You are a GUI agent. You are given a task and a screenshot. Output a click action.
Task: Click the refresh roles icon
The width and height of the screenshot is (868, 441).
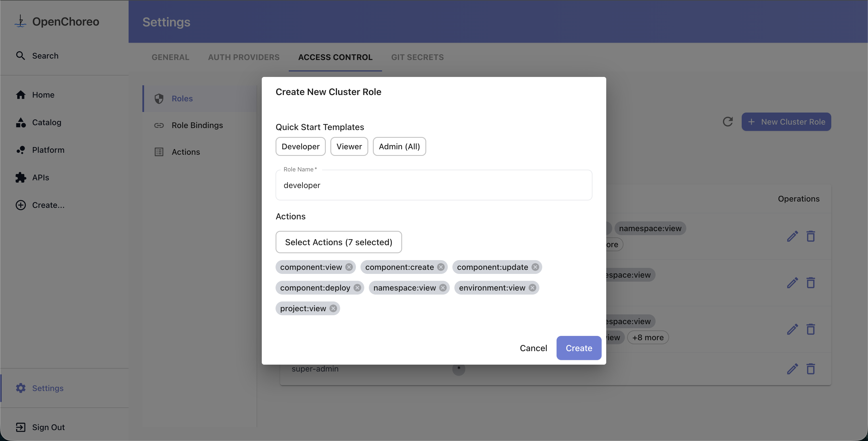[727, 122]
